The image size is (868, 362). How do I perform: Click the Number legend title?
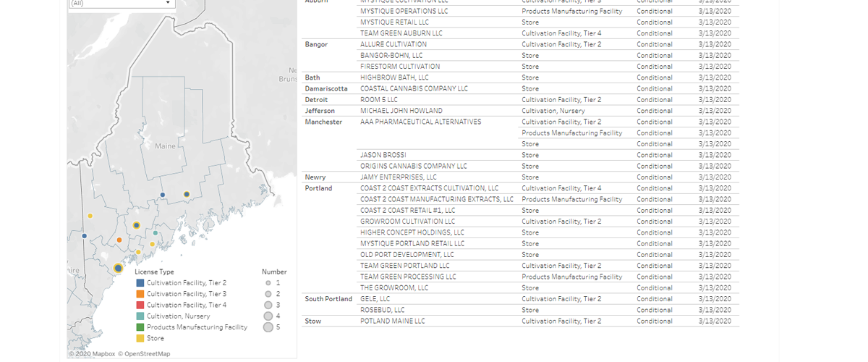click(x=274, y=271)
